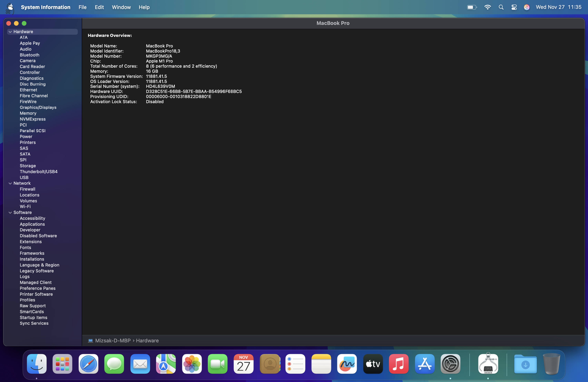The image size is (588, 382).
Task: Select NVMExpress in the sidebar
Action: click(x=33, y=119)
